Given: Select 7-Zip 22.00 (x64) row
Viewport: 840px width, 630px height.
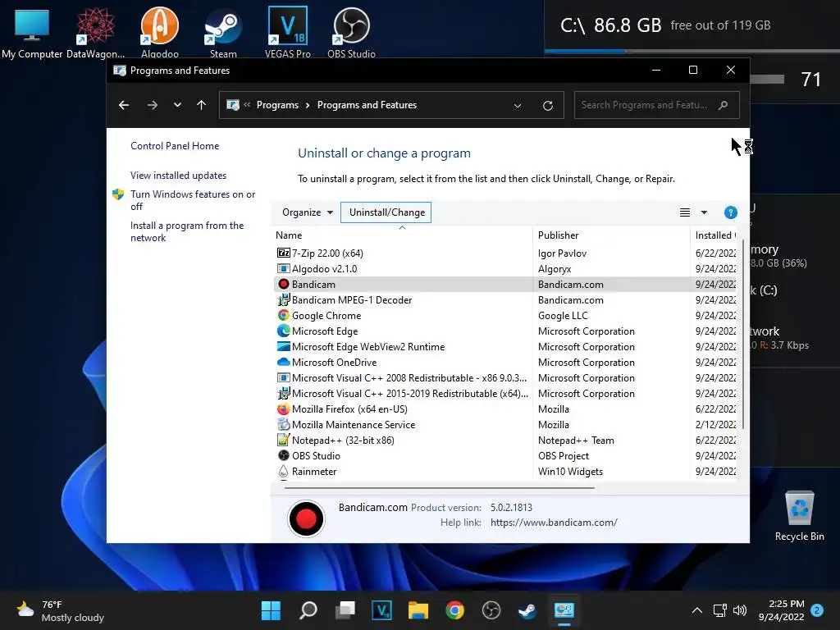Looking at the screenshot, I should (505, 253).
